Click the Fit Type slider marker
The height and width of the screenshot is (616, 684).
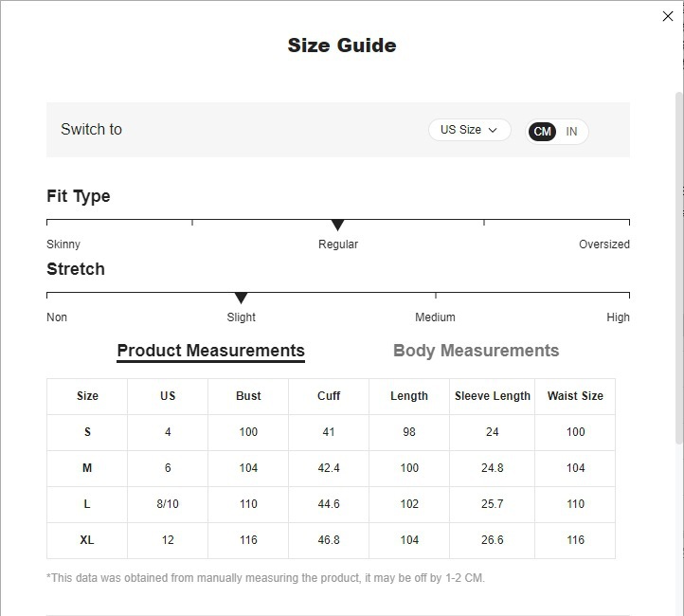point(337,225)
